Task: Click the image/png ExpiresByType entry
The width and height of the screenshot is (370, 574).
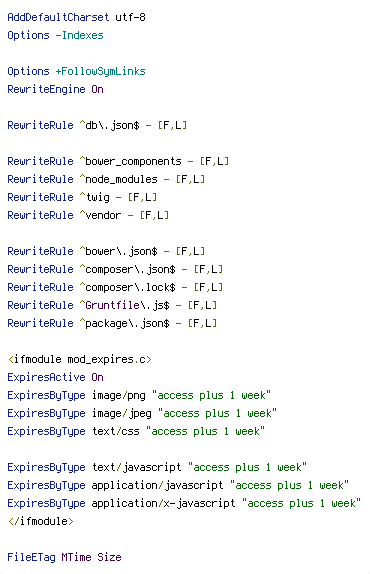Action: click(x=139, y=395)
